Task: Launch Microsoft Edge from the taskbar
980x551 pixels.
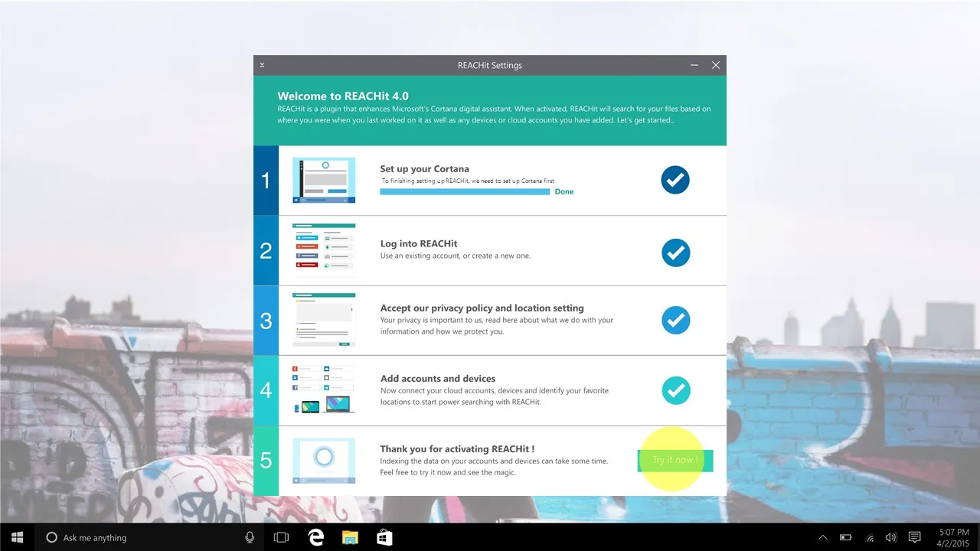Action: click(315, 537)
